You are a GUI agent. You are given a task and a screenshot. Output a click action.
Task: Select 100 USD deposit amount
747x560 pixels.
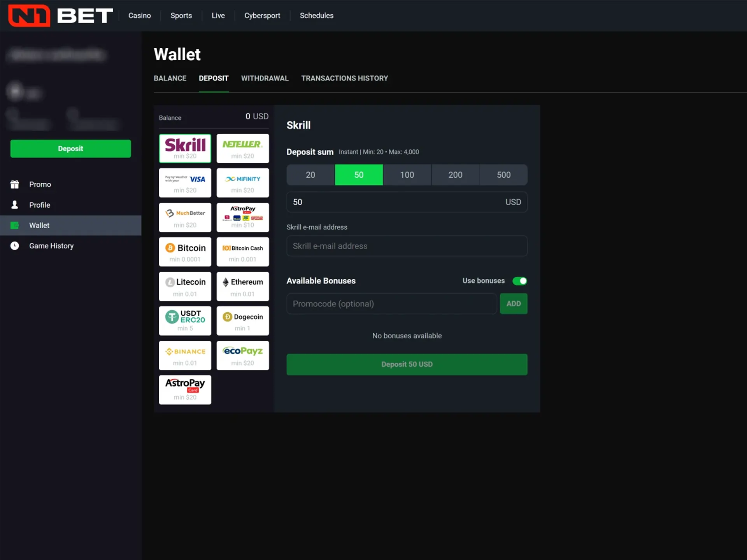pyautogui.click(x=407, y=175)
